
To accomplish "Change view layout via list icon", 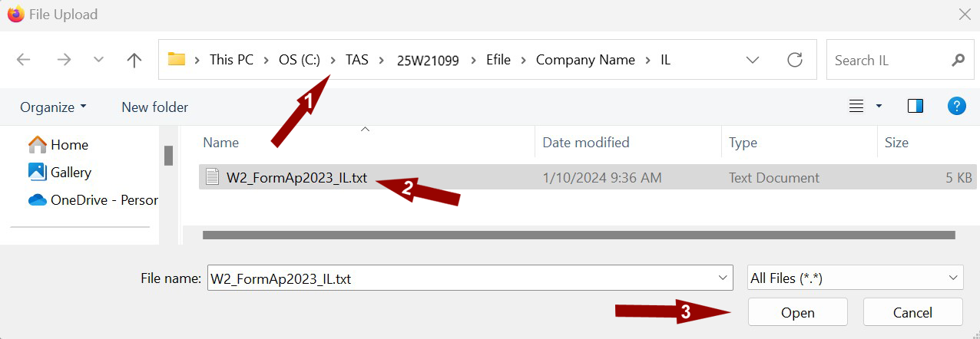I will point(856,106).
